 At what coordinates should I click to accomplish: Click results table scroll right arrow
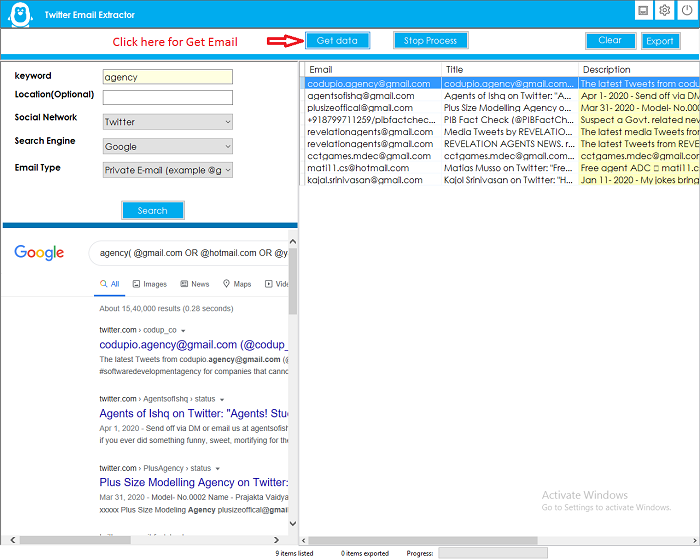[695, 541]
